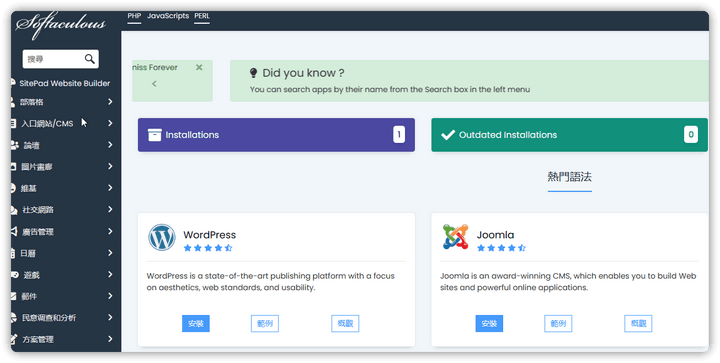Click the Joomla star rating

tap(501, 248)
